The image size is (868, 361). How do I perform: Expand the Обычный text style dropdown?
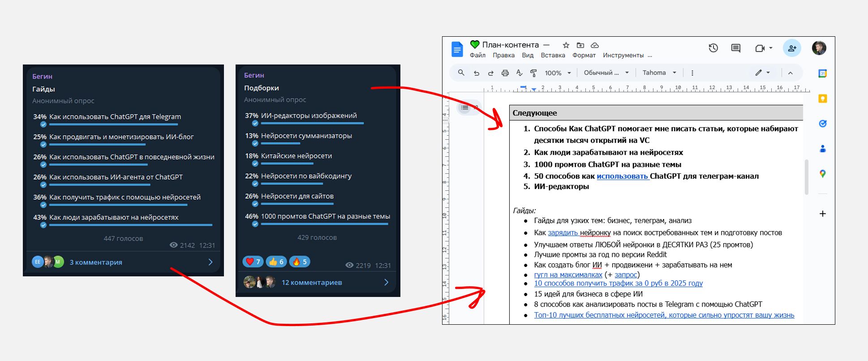[x=606, y=73]
